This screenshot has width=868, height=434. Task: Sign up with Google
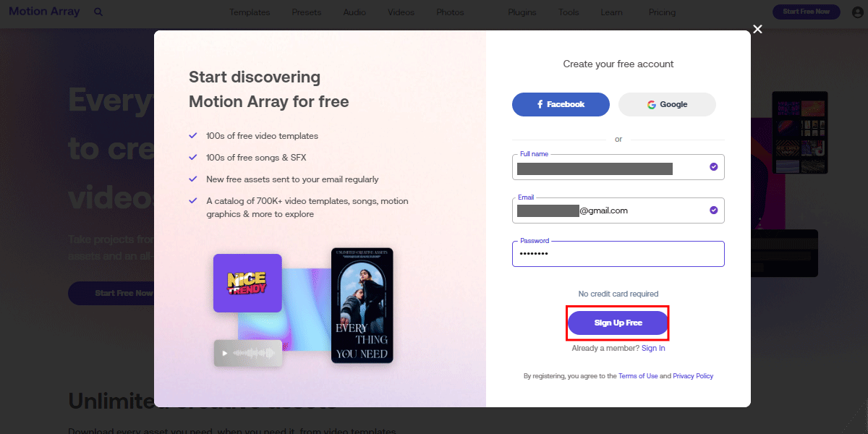click(x=667, y=104)
